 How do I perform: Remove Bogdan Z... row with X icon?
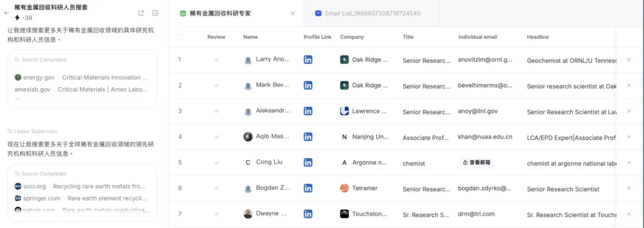(629, 188)
